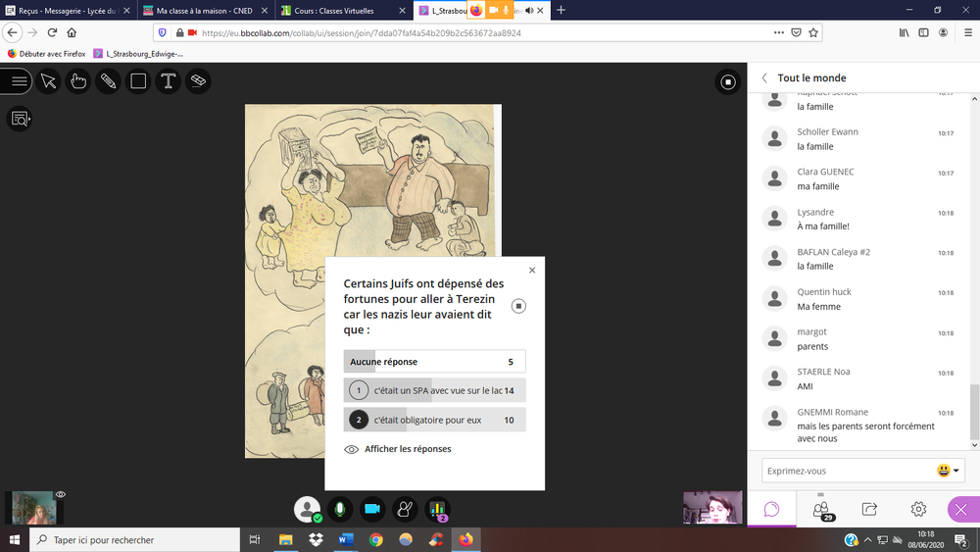This screenshot has width=980, height=552.
Task: Open the chat panel tab
Action: point(772,509)
